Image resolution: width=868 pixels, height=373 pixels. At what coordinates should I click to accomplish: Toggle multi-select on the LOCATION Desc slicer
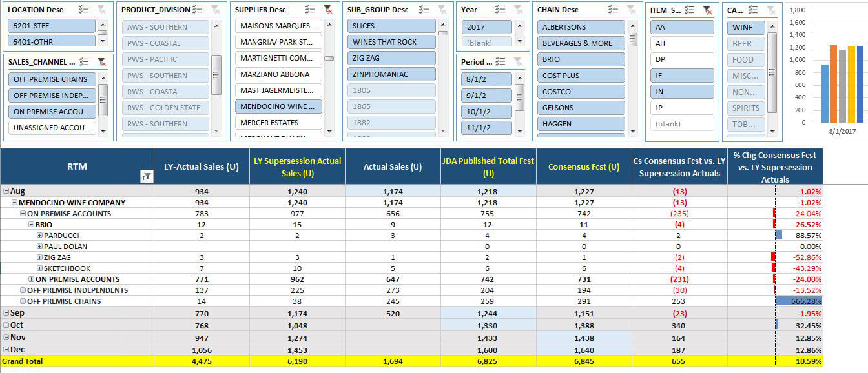(x=83, y=10)
